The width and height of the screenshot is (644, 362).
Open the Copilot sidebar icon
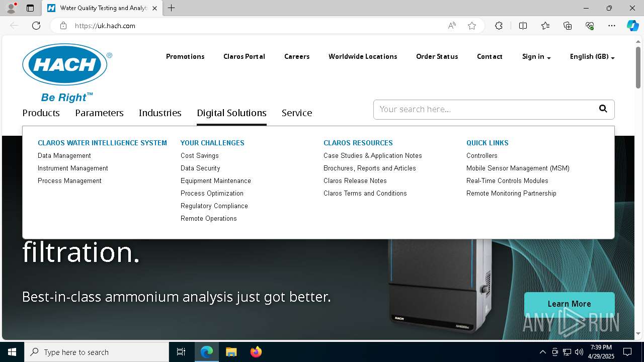click(632, 26)
